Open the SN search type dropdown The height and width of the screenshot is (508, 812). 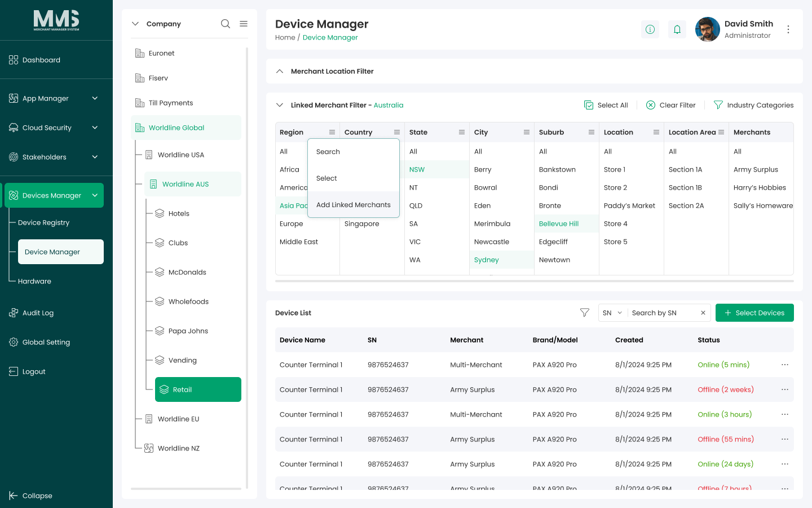612,313
